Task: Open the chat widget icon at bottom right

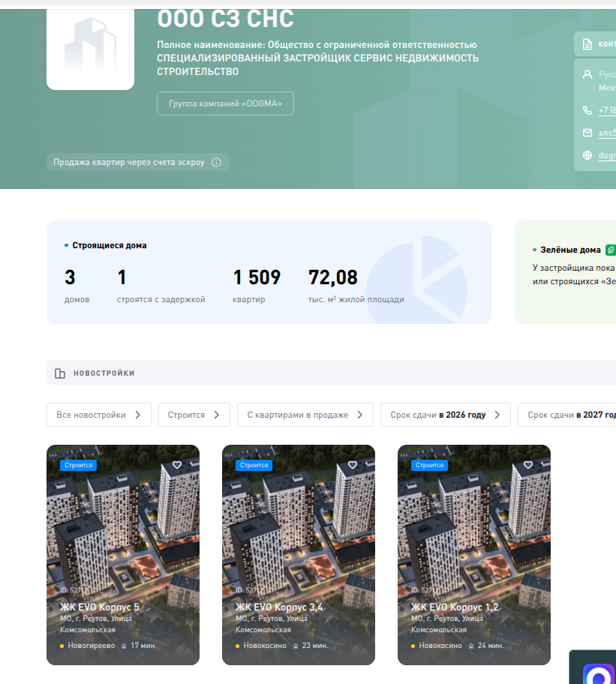Action: point(598,673)
